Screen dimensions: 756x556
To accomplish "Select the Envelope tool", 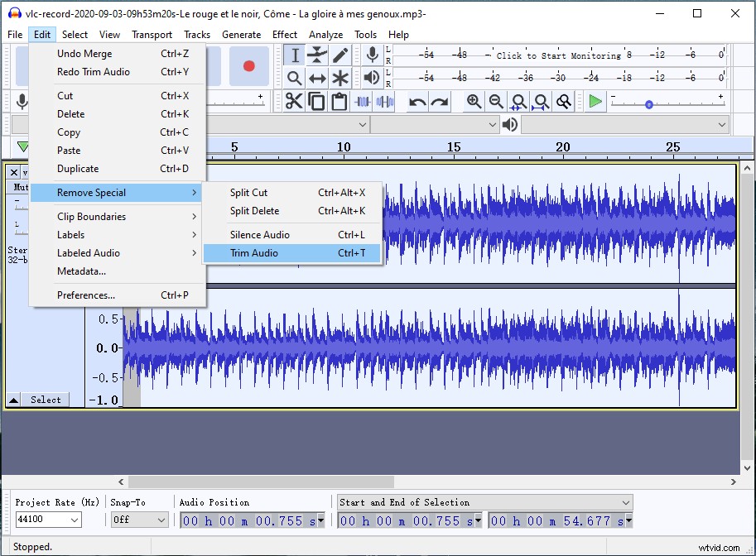I will tap(315, 55).
